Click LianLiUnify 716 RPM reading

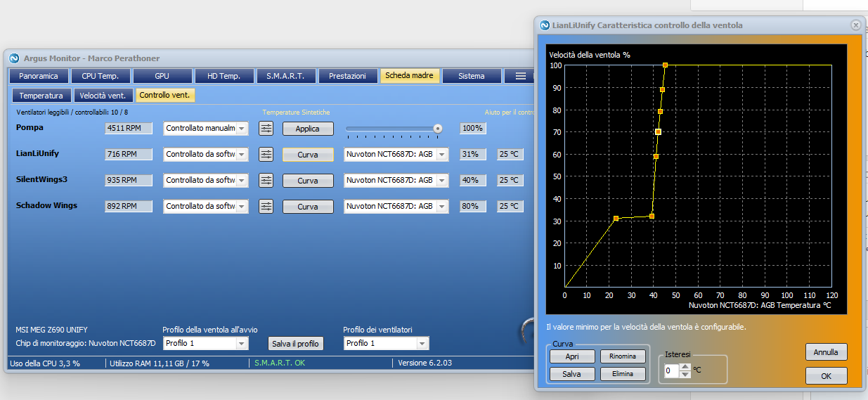[129, 155]
